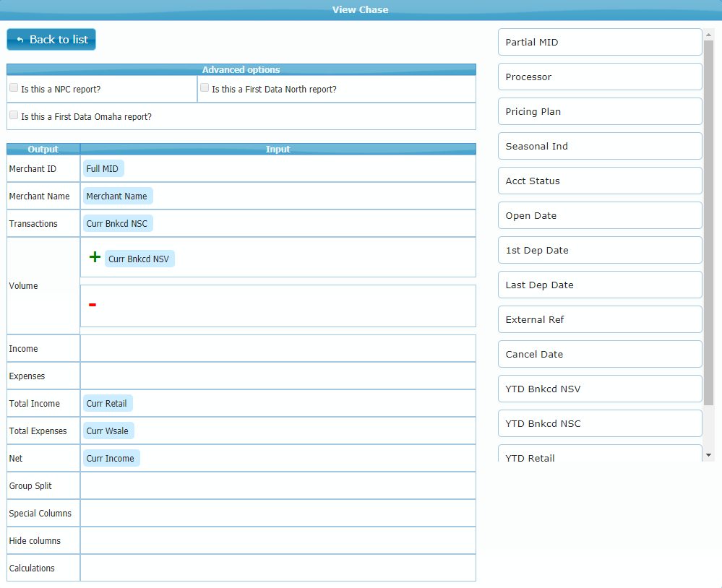Click the Seasonal Ind field item
This screenshot has height=588, width=722.
tap(600, 146)
